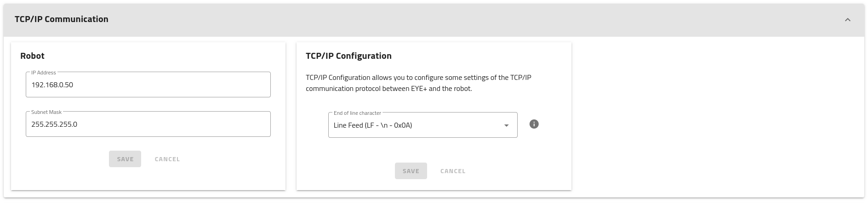This screenshot has height=203, width=868.
Task: Click the TCP/IP Configuration card heading
Action: click(x=348, y=56)
